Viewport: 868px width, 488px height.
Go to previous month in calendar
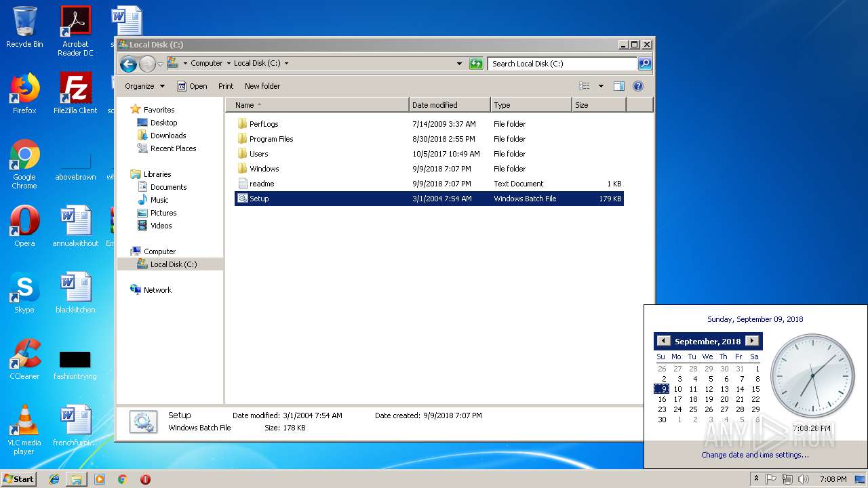663,341
